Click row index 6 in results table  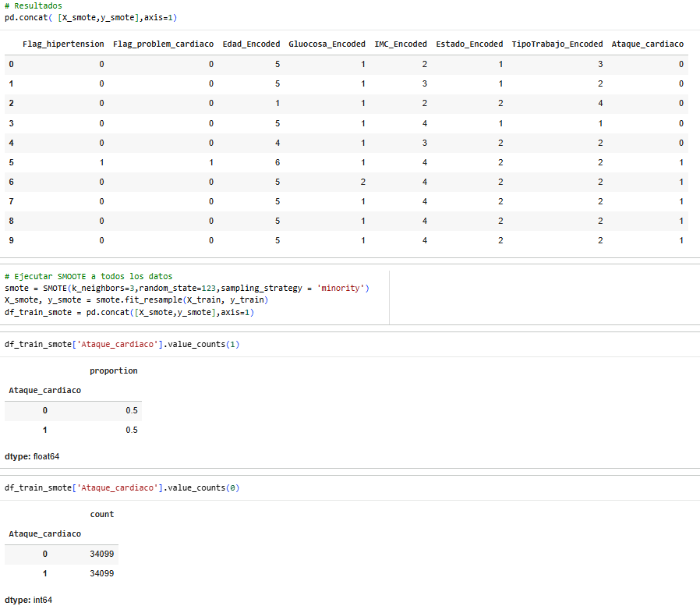click(x=11, y=182)
